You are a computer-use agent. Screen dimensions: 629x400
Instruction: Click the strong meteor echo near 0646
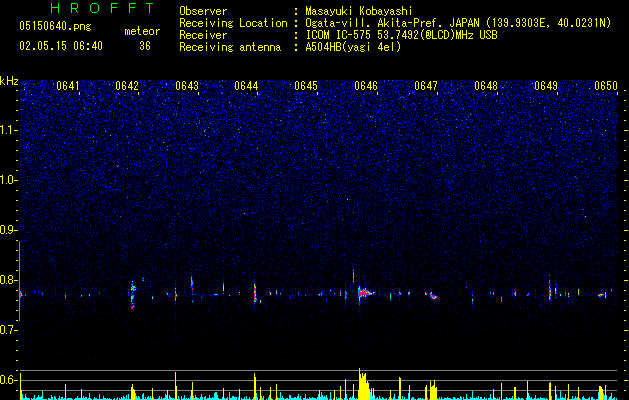364,293
